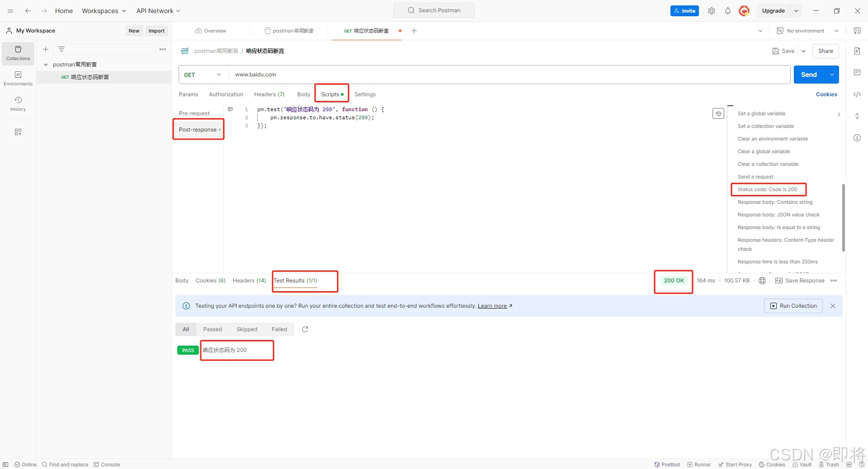Show Test Results (1/1) tab
The image size is (868, 469).
[x=296, y=281]
